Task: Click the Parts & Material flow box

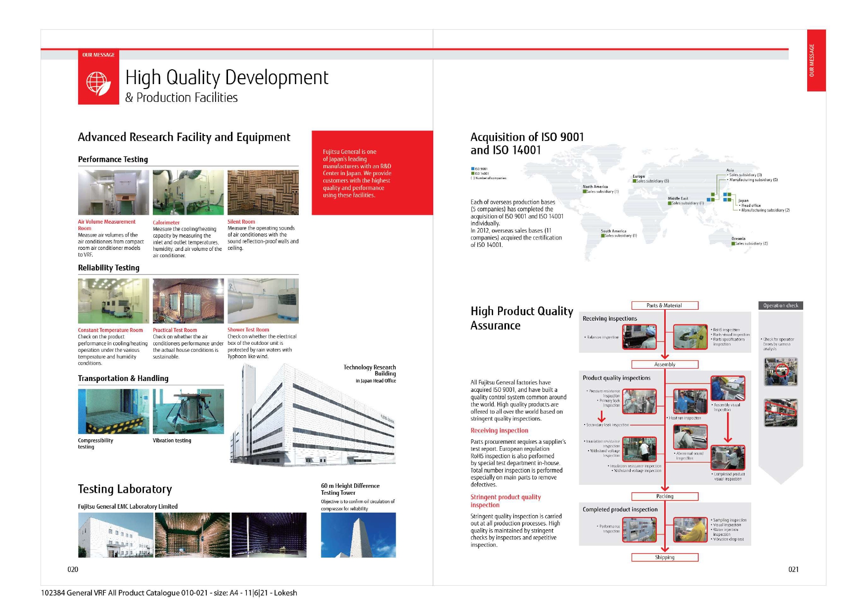Action: click(x=665, y=305)
